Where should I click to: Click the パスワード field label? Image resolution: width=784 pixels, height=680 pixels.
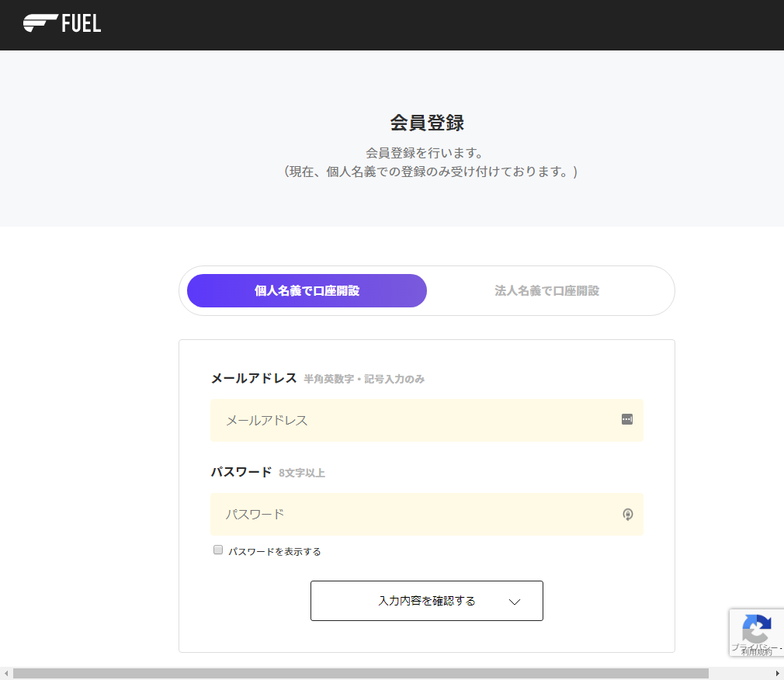click(x=241, y=472)
